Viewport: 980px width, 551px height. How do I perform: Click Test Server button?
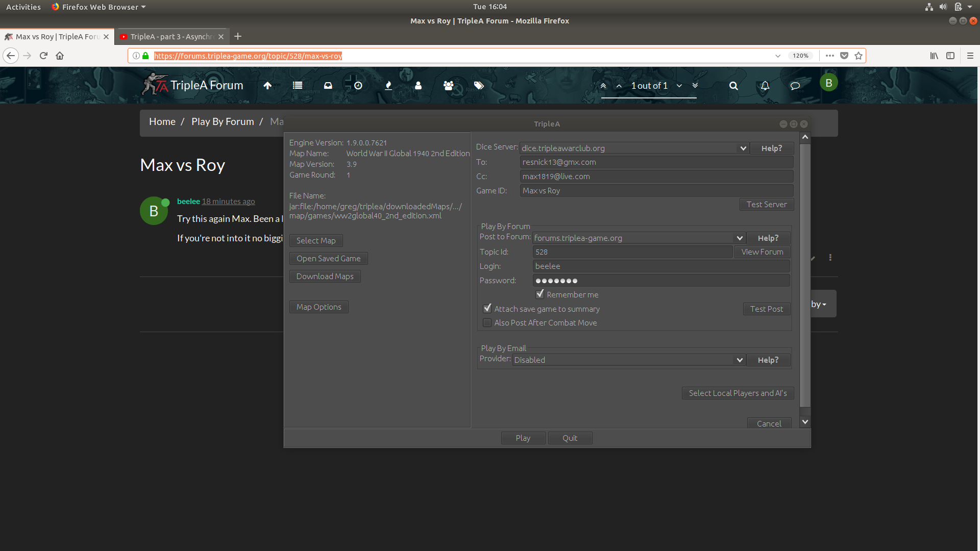pos(767,204)
